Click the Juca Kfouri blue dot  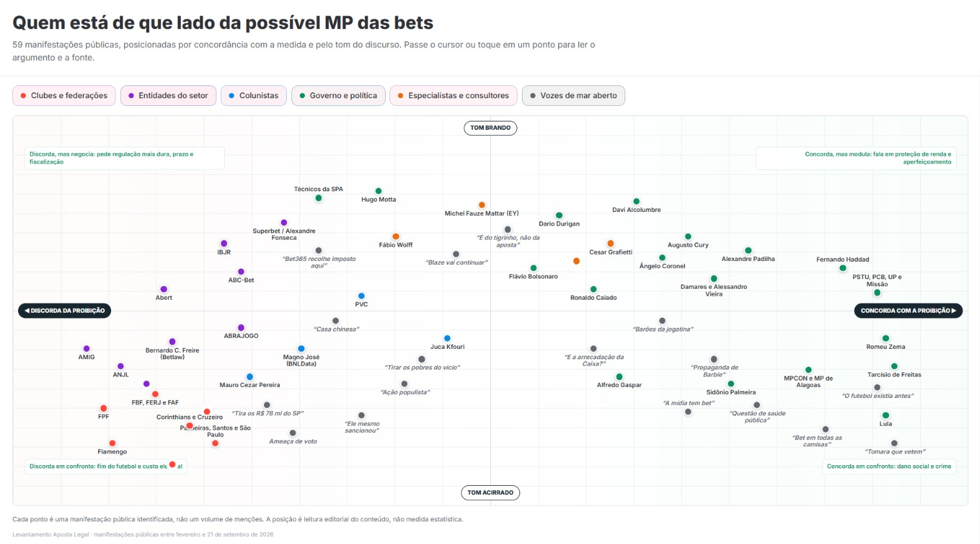[447, 339]
